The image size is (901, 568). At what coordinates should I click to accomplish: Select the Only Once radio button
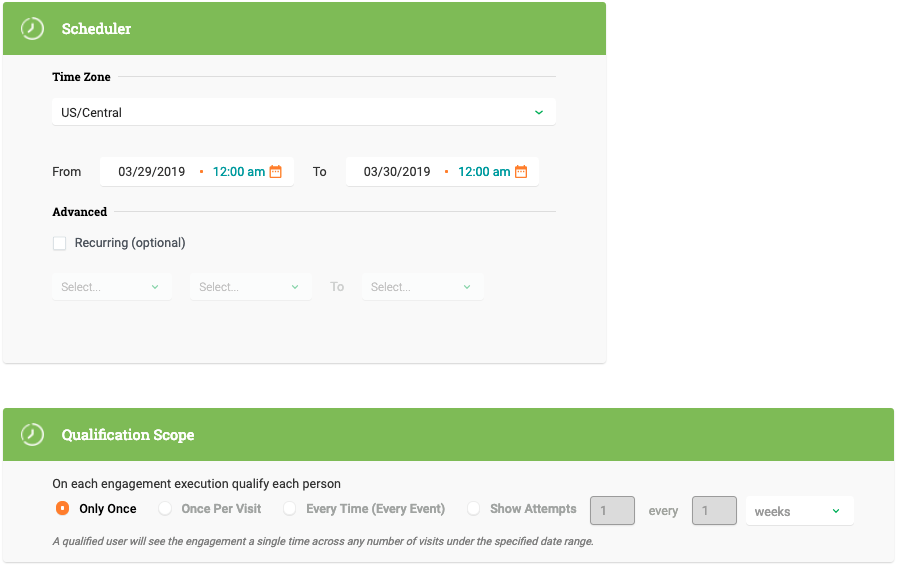(63, 508)
